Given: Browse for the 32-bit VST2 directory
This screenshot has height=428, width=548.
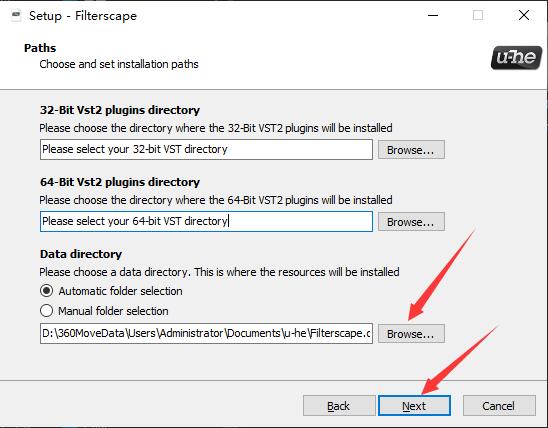Looking at the screenshot, I should (x=411, y=150).
